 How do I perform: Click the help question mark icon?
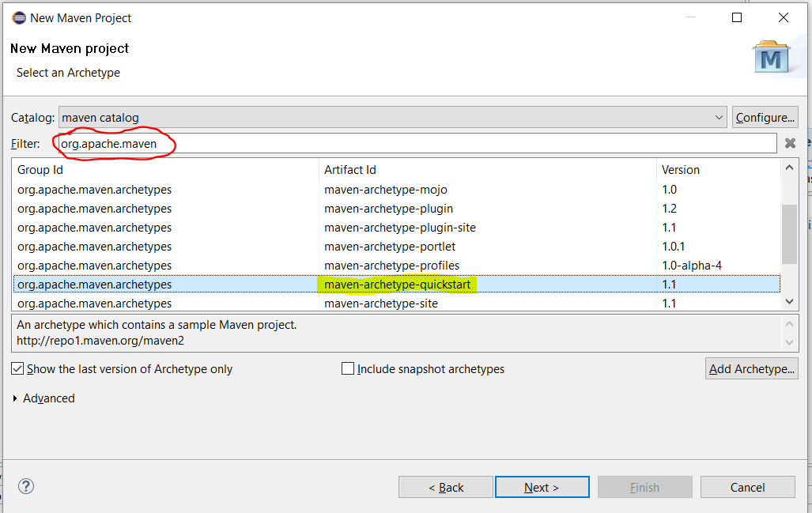click(x=26, y=486)
